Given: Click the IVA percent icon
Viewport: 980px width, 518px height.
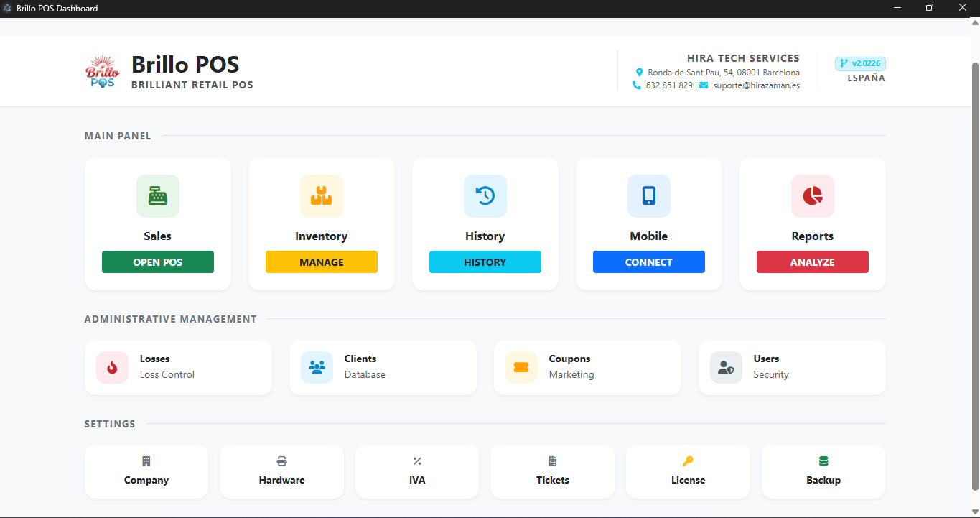Looking at the screenshot, I should (417, 461).
